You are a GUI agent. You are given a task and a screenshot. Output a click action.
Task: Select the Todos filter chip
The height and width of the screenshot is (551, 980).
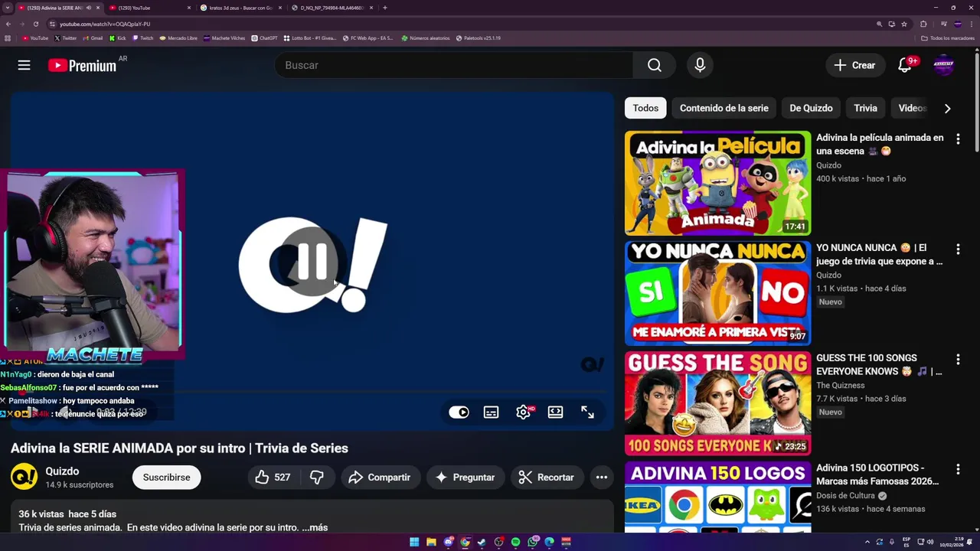645,108
